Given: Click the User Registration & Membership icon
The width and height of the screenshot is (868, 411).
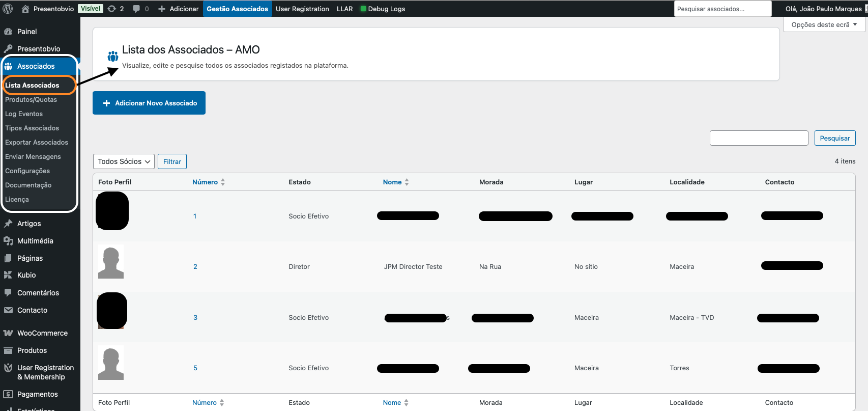Looking at the screenshot, I should tap(8, 368).
